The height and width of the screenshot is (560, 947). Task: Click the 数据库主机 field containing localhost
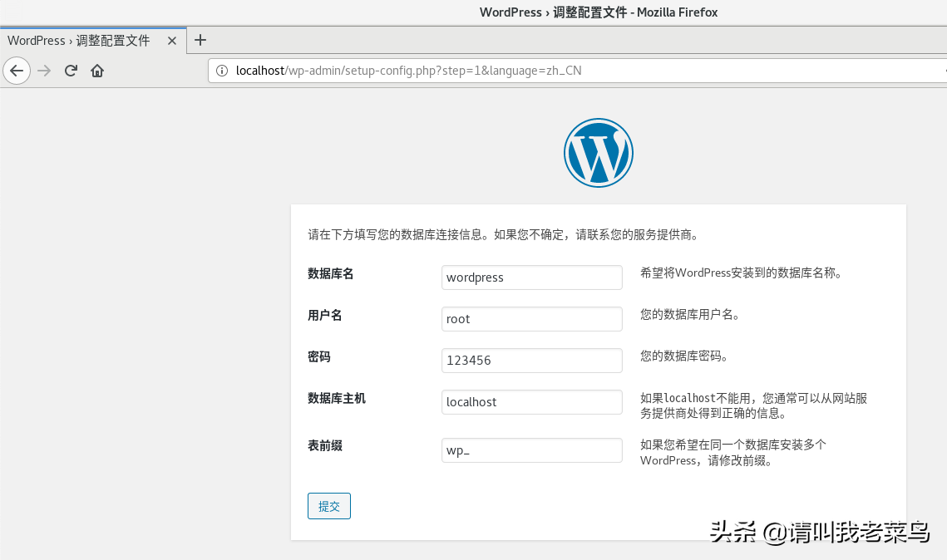point(531,402)
